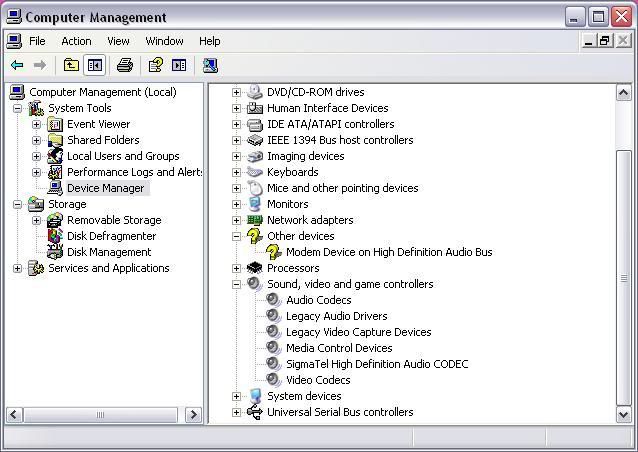Collapse Sound, video and game controllers
Image resolution: width=638 pixels, height=452 pixels.
pyautogui.click(x=236, y=284)
